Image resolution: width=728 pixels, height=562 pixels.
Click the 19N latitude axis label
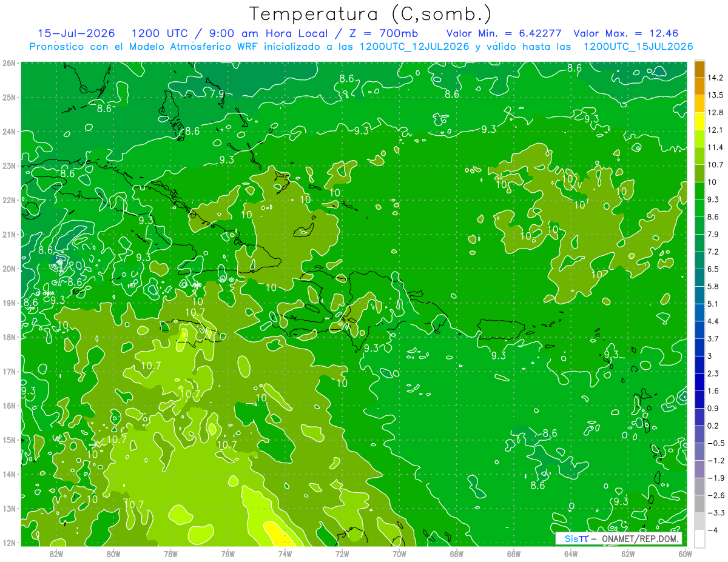click(x=9, y=303)
